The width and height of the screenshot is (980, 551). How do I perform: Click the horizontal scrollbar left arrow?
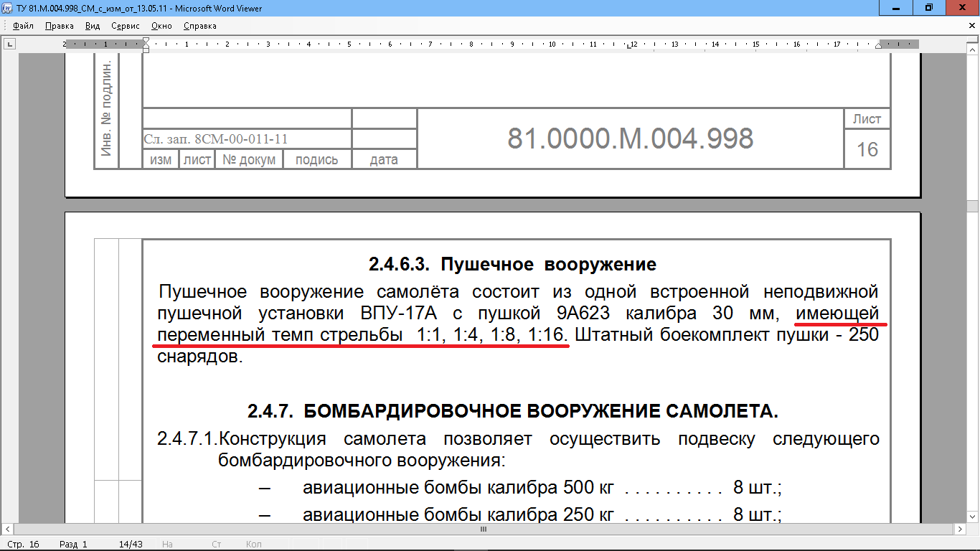[x=6, y=529]
